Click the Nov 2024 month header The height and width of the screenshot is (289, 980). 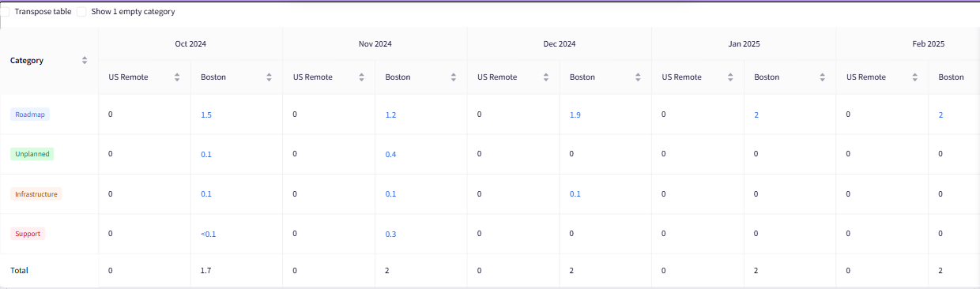375,44
